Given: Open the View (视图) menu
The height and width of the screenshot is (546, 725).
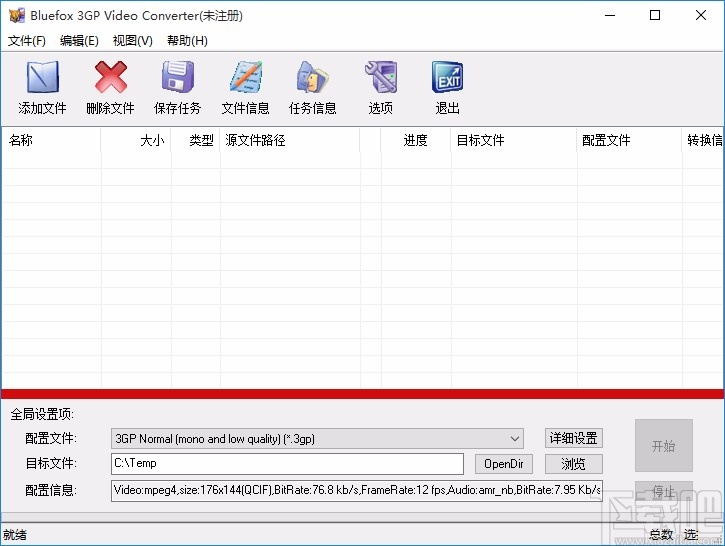Looking at the screenshot, I should pos(133,41).
